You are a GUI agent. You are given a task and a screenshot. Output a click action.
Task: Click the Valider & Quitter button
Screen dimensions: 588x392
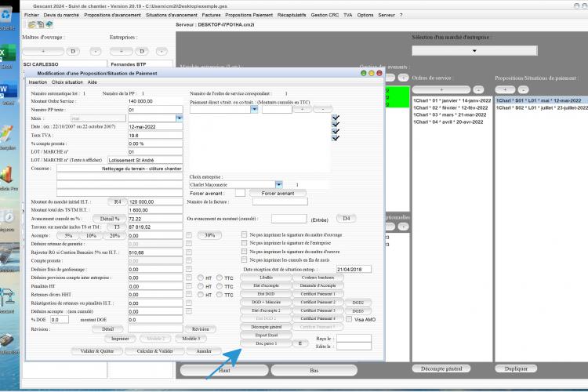pos(97,351)
